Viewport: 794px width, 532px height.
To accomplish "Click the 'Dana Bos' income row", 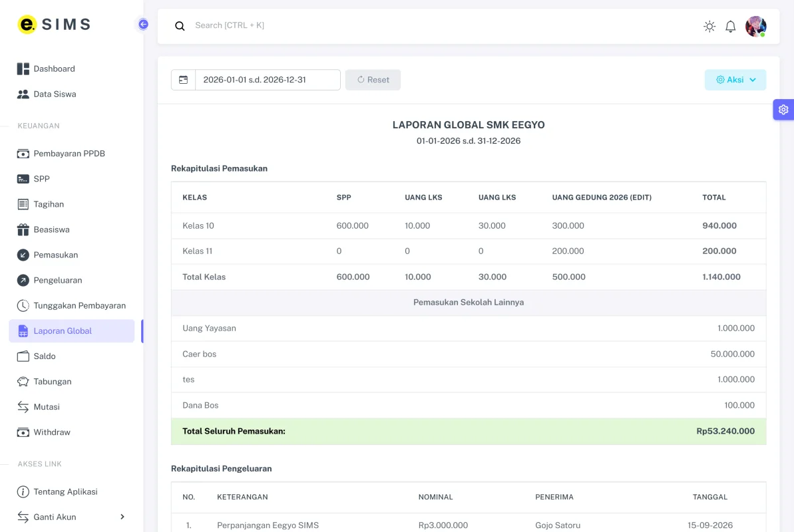I will click(x=469, y=406).
